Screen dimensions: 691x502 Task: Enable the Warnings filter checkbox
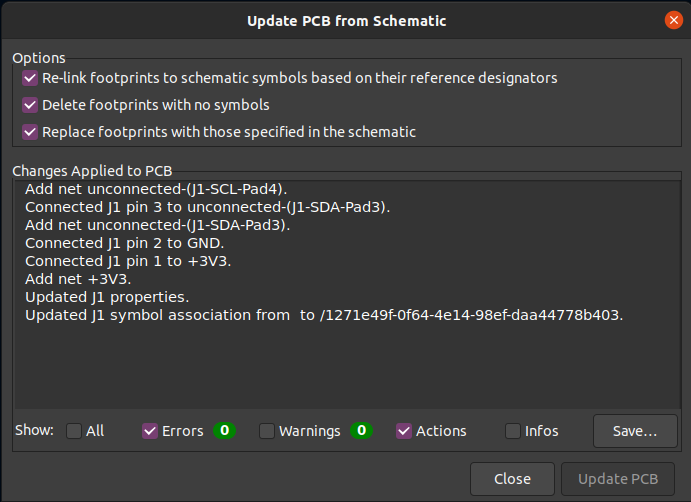point(267,431)
